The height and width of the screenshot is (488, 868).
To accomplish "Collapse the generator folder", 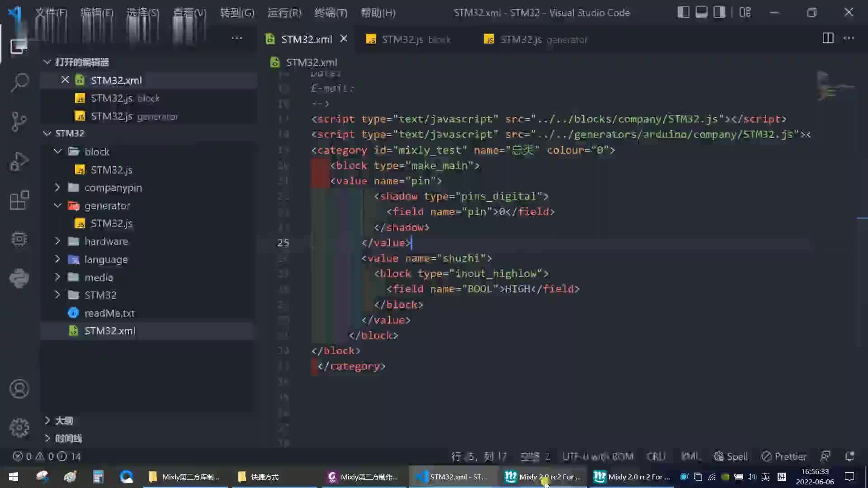I will [57, 206].
